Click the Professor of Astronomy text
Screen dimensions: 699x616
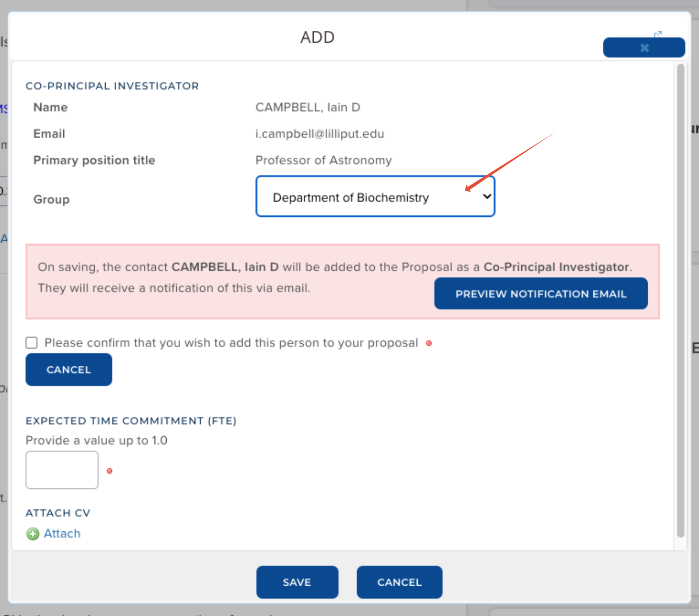click(x=323, y=160)
